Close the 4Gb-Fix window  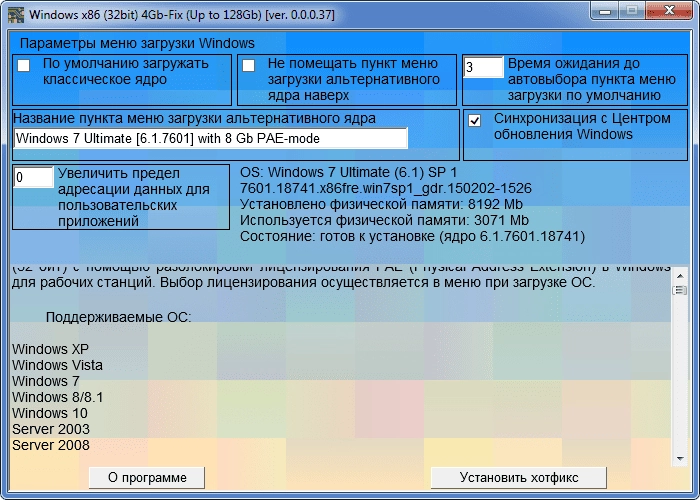pyautogui.click(x=669, y=11)
